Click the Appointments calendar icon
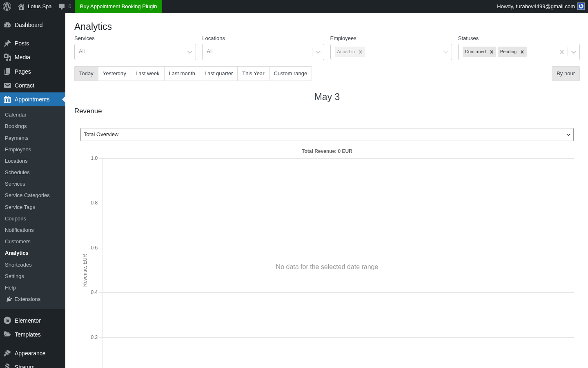The image size is (588, 368). coord(7,99)
